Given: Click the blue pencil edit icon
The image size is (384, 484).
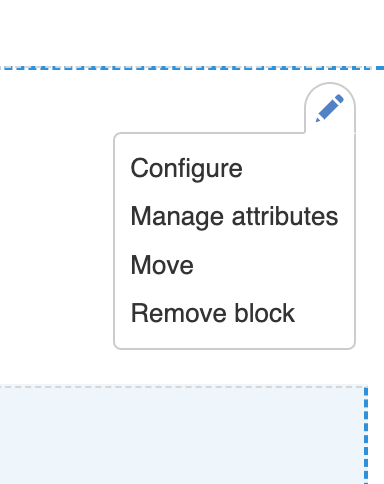Looking at the screenshot, I should (330, 108).
